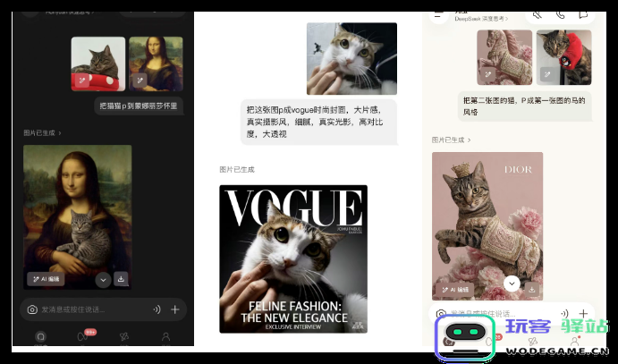Expand the chevron on Mona Lisa cat image
618x364 pixels.
pos(103,279)
